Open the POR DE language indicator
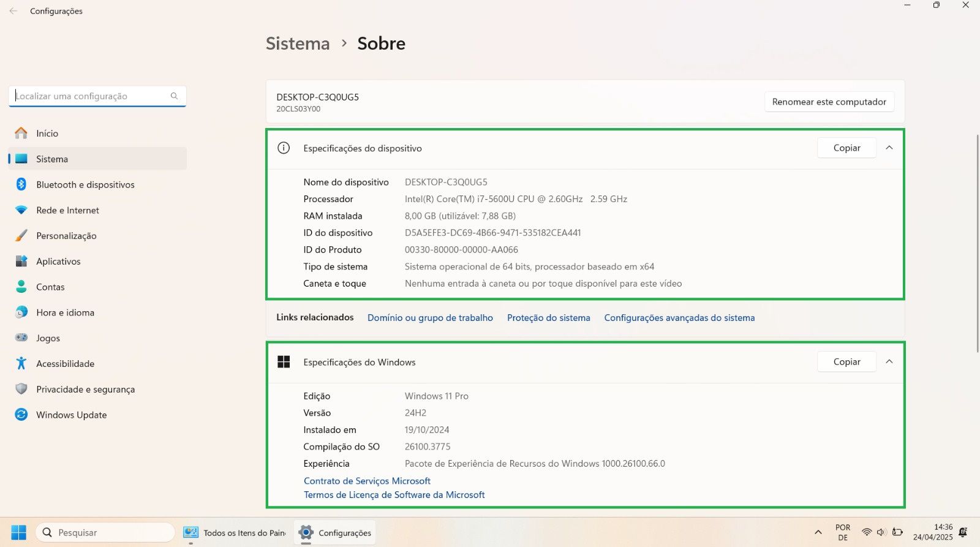 tap(843, 532)
